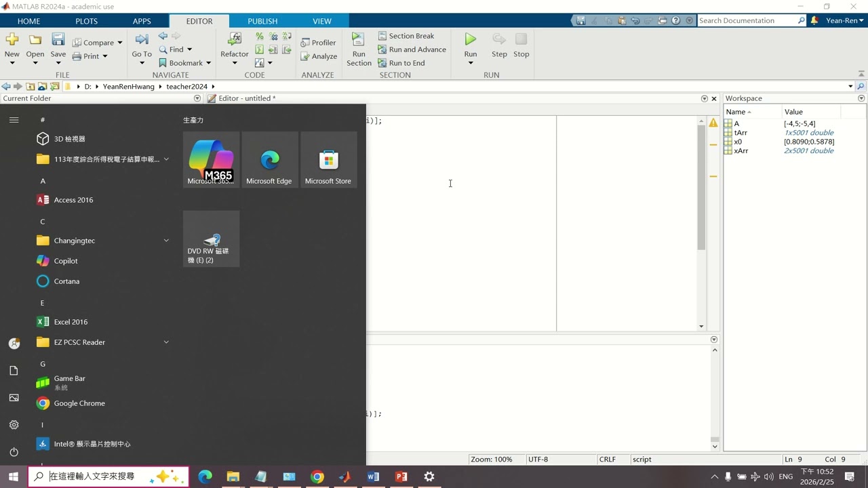Click the PowerPoint icon in taskbar
This screenshot has height=488, width=868.
[401, 476]
